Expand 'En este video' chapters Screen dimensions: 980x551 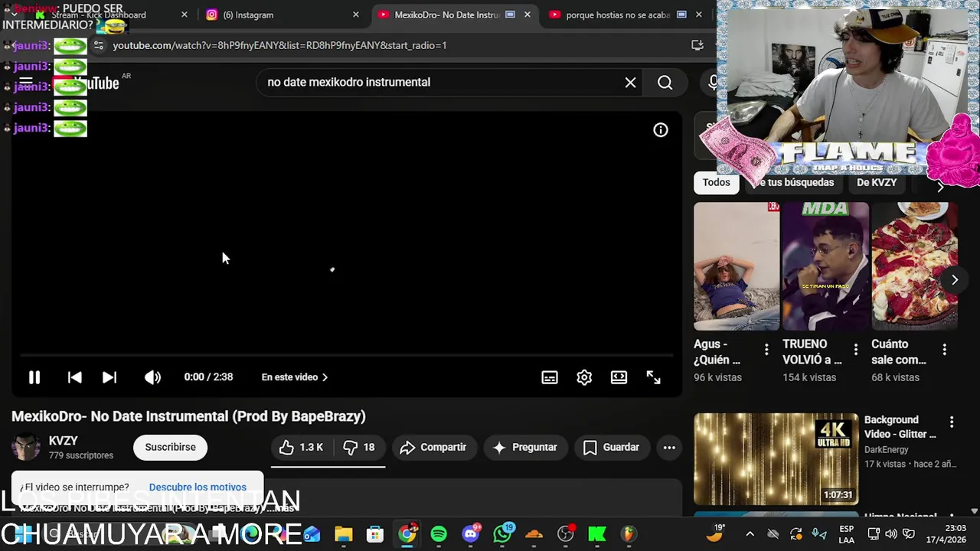coord(295,377)
